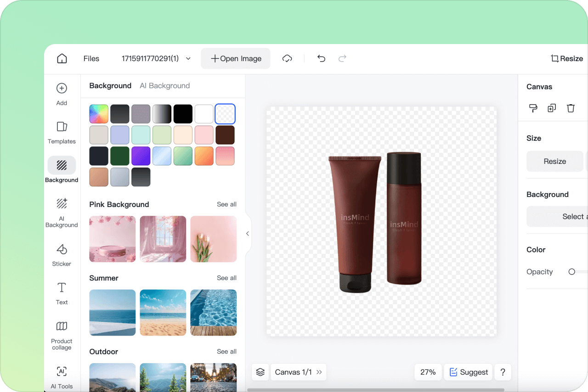Choose the tan copper color swatch

click(x=99, y=177)
